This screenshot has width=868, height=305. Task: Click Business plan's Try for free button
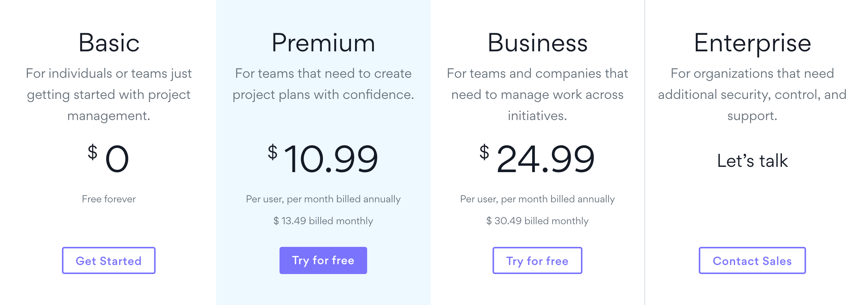pos(537,260)
